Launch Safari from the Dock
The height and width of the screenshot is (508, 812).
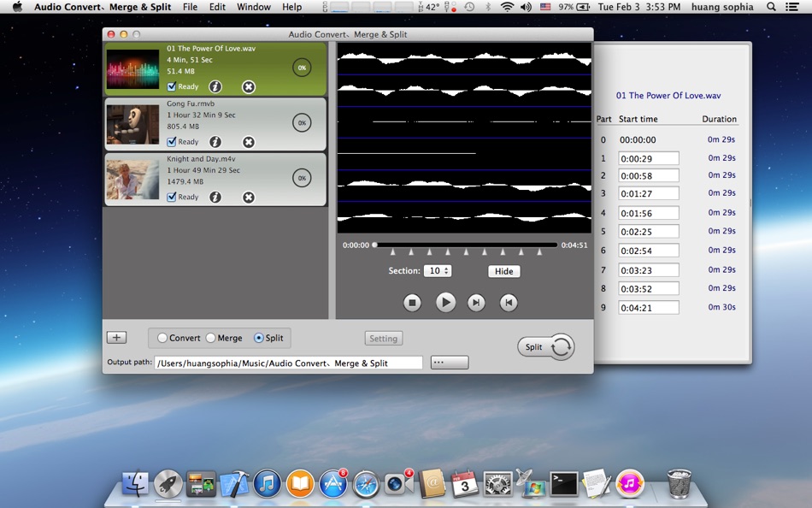click(x=366, y=484)
